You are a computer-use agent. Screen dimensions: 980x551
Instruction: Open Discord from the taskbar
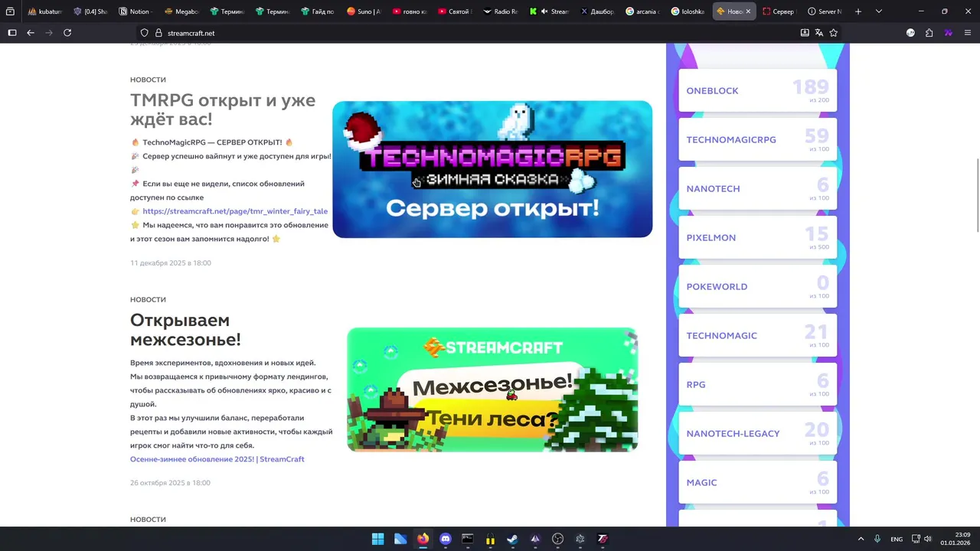click(x=446, y=539)
